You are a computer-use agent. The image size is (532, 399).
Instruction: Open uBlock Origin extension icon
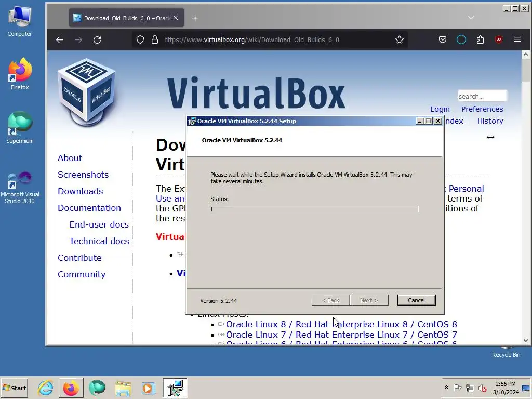(499, 39)
